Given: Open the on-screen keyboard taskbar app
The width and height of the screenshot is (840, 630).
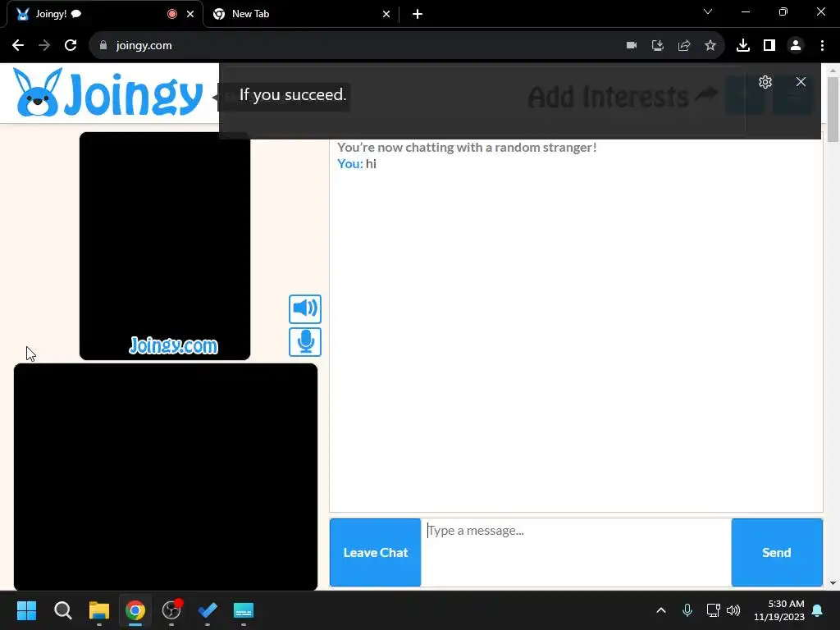Looking at the screenshot, I should coord(243,610).
